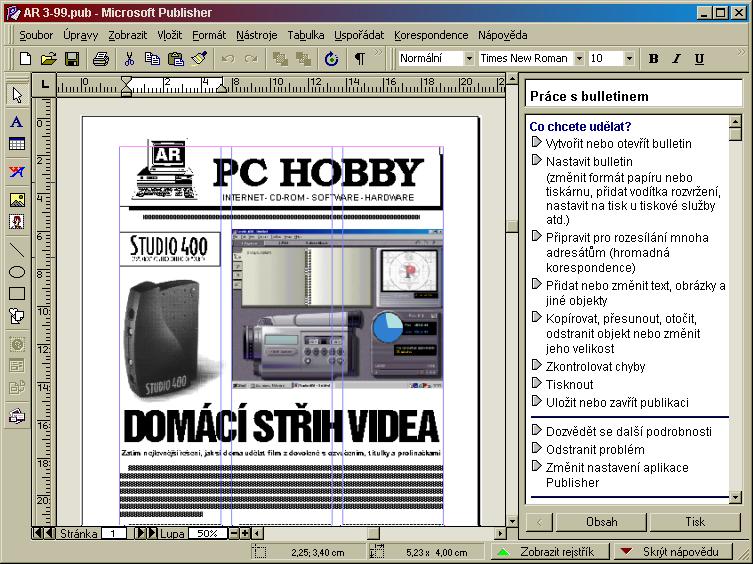
Task: Open the Tabulka menu
Action: tap(305, 35)
